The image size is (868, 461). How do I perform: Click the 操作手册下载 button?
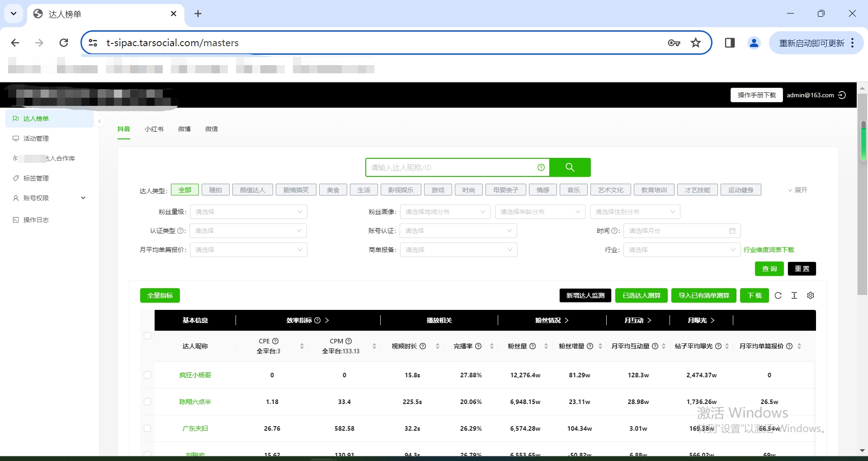pos(757,95)
